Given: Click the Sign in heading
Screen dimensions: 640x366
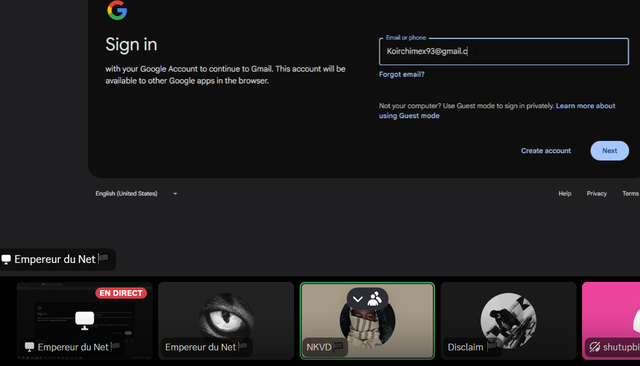Looking at the screenshot, I should [131, 44].
